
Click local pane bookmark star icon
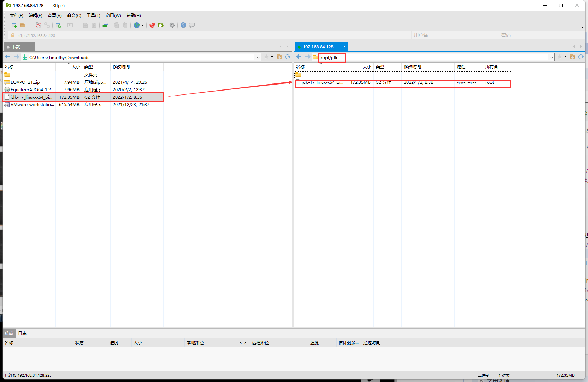tap(266, 57)
